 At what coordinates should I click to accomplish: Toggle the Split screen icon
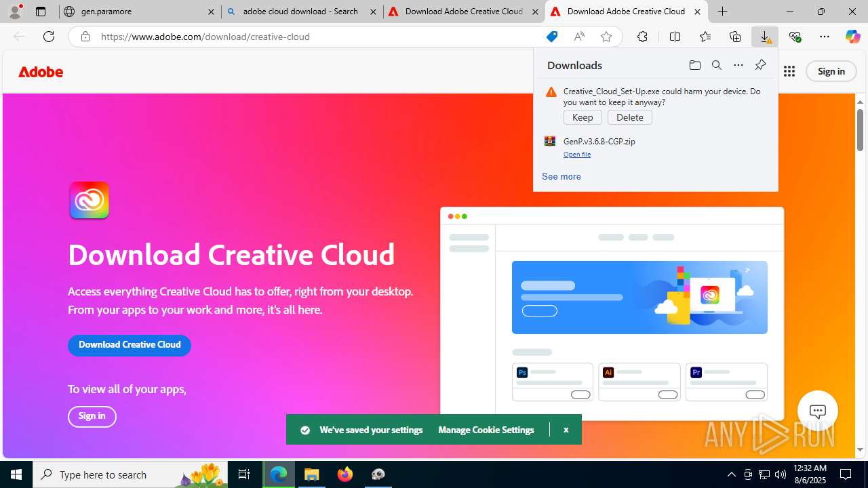tap(675, 37)
